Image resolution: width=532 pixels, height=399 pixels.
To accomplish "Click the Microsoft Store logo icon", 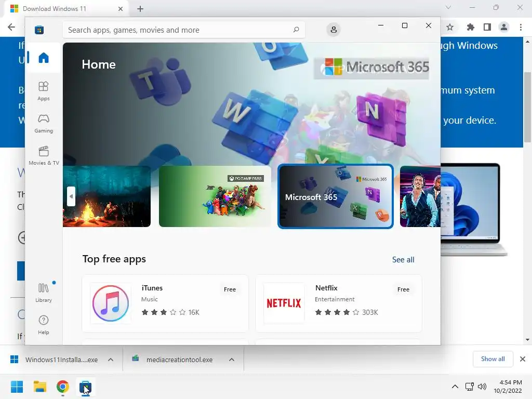I will pos(39,30).
